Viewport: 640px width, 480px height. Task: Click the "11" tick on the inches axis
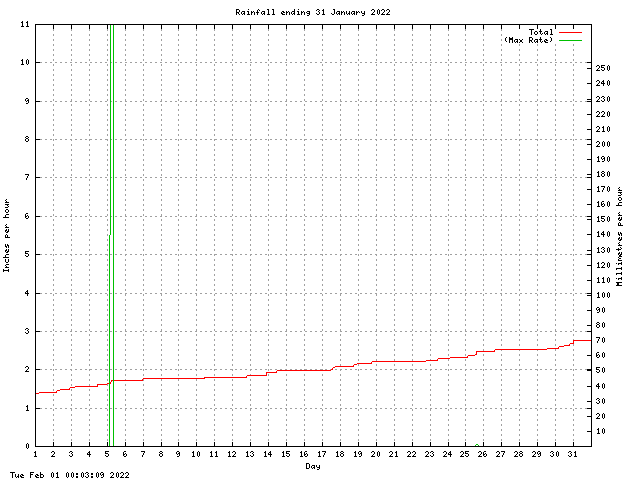[25, 24]
